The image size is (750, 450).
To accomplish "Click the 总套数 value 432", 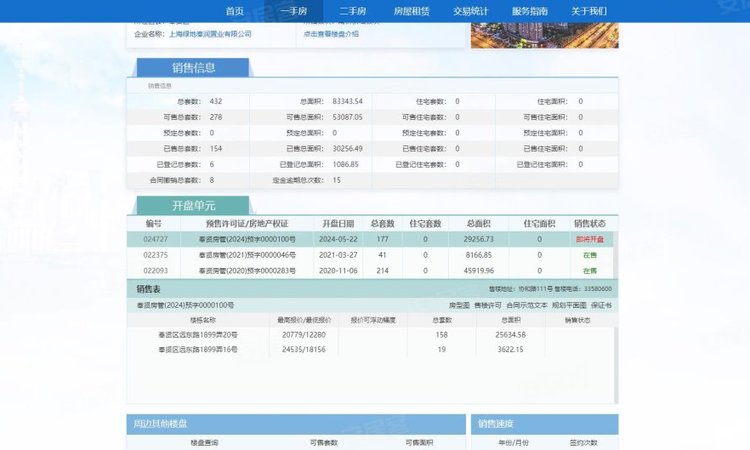I will [x=216, y=101].
